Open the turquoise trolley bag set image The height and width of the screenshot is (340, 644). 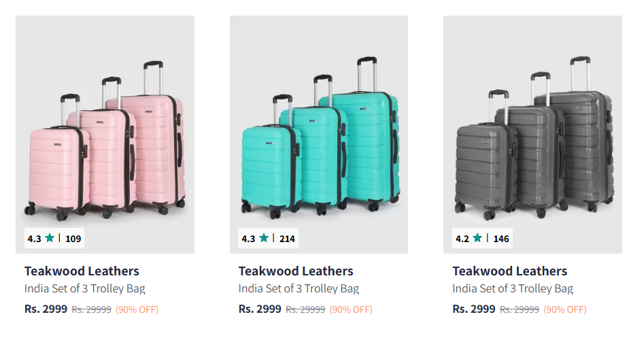319,134
